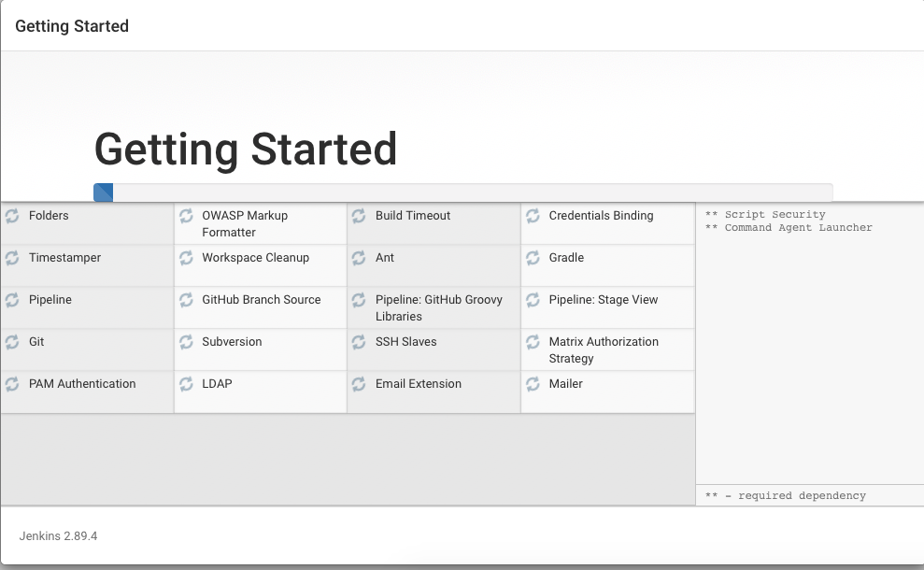Viewport: 924px width, 570px height.
Task: Click the sync icon beside Folders
Action: [x=12, y=216]
